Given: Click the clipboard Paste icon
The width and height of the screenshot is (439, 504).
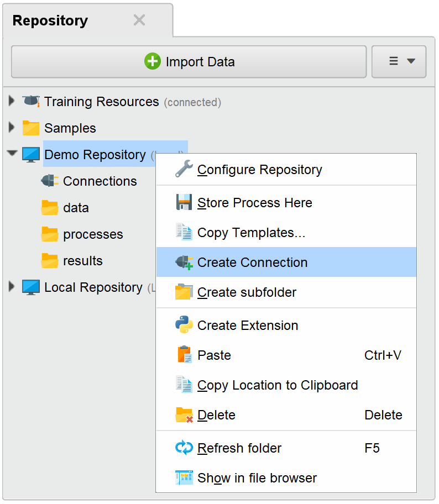Looking at the screenshot, I should [184, 355].
